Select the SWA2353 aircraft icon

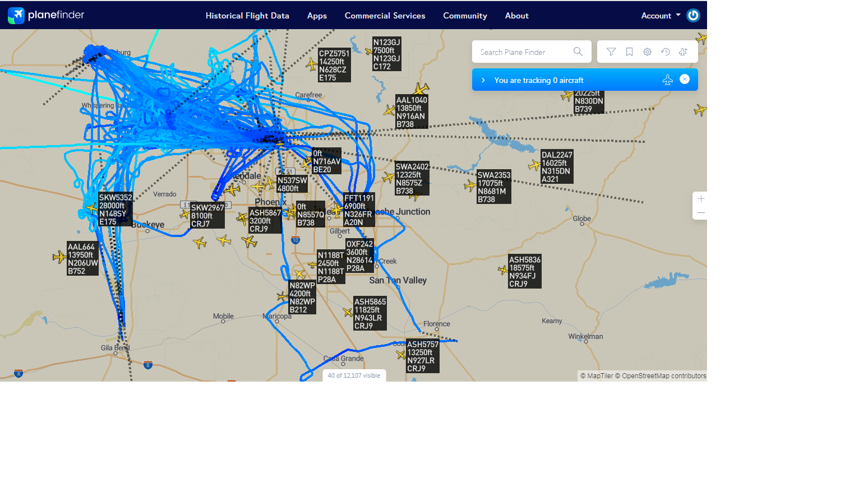[470, 185]
